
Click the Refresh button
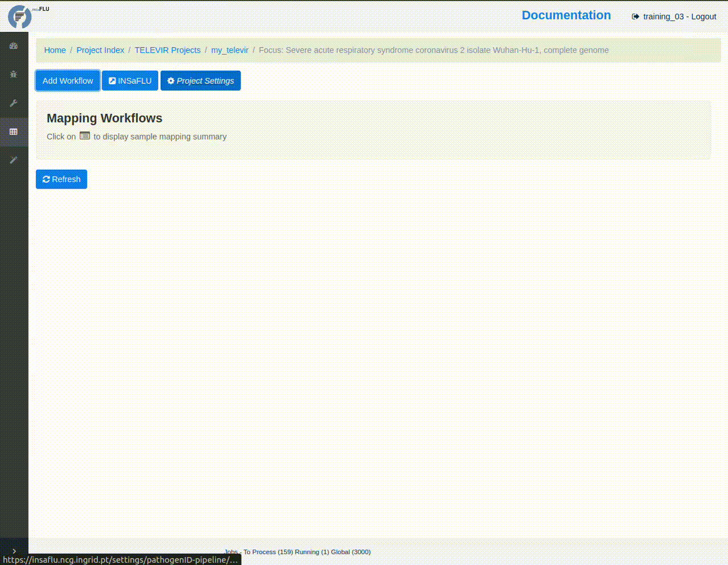click(x=62, y=179)
